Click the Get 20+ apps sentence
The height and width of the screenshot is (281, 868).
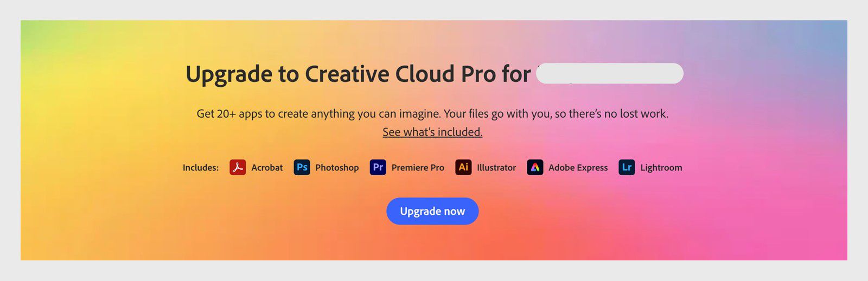tap(318, 114)
